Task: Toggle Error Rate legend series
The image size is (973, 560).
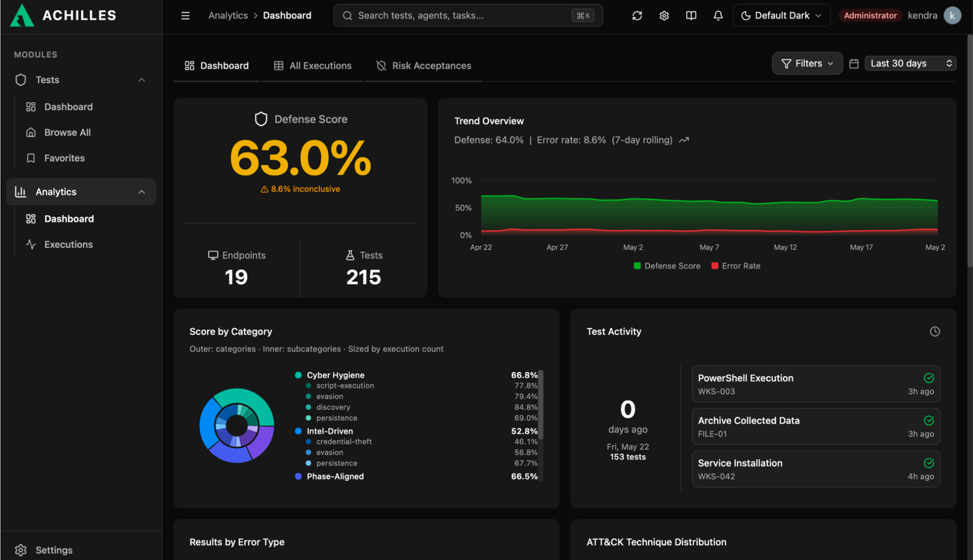Action: pyautogui.click(x=736, y=266)
